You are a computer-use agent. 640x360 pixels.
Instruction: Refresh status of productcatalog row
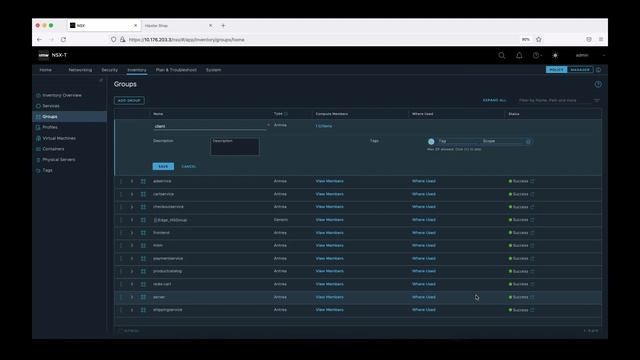coord(532,271)
